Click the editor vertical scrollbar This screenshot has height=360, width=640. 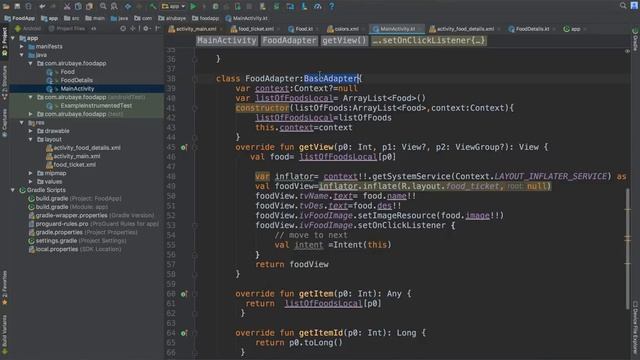628,249
